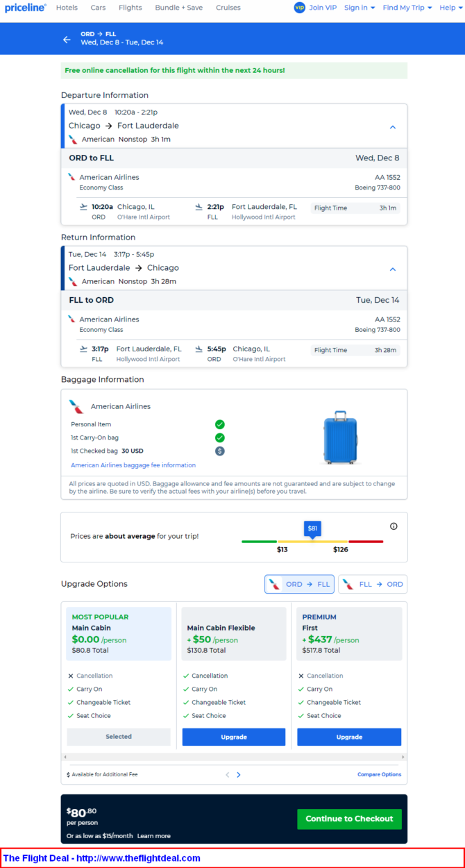Click Upgrade under Premium First
The height and width of the screenshot is (868, 465).
coord(349,737)
